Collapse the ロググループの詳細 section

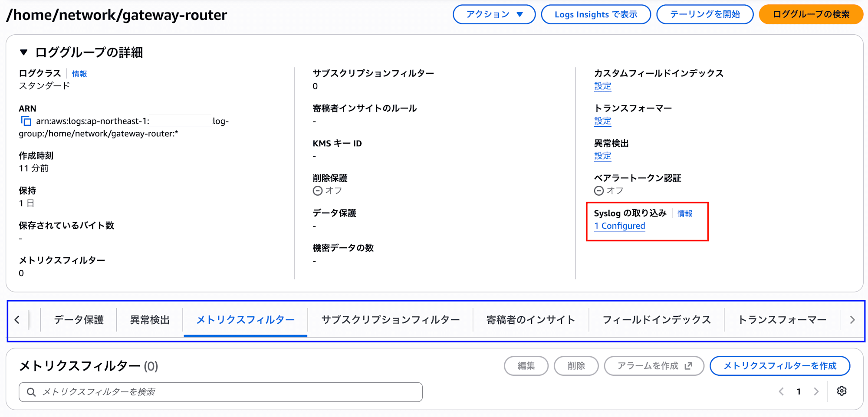(x=24, y=53)
